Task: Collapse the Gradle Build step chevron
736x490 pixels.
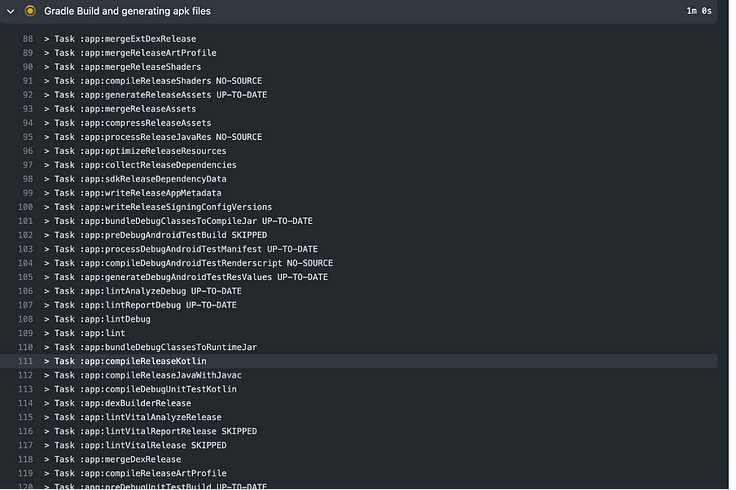Action: [x=10, y=11]
